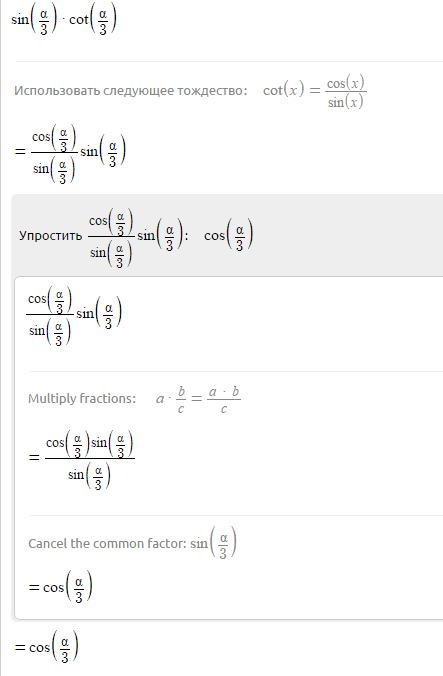This screenshot has height=676, width=443.
Task: Click the denominator sin(α/3) of the combined fraction
Action: [89, 475]
